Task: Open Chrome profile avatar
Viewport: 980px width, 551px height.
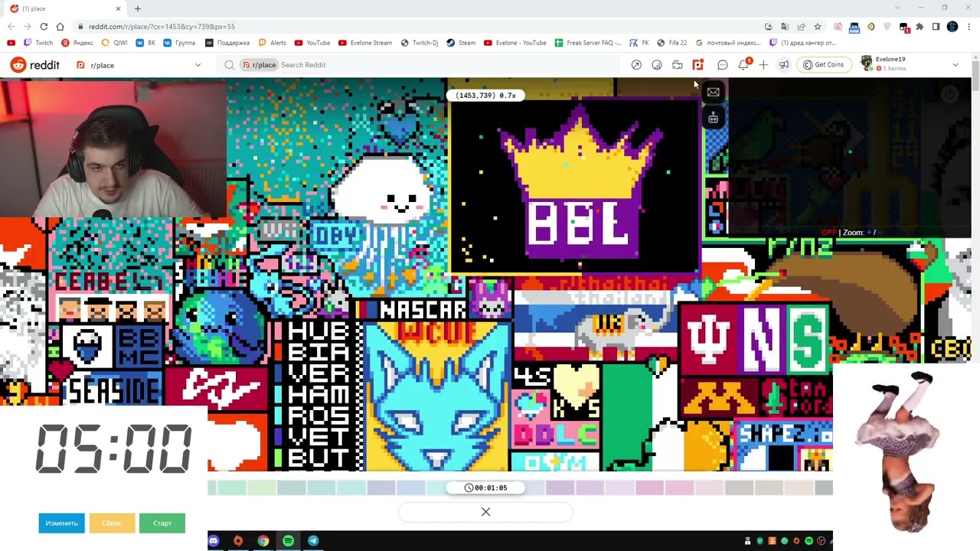Action: pyautogui.click(x=952, y=27)
